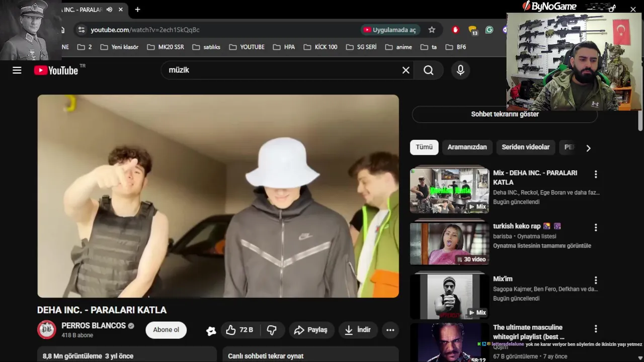Click Uygulamada aç button in address bar

pyautogui.click(x=390, y=30)
